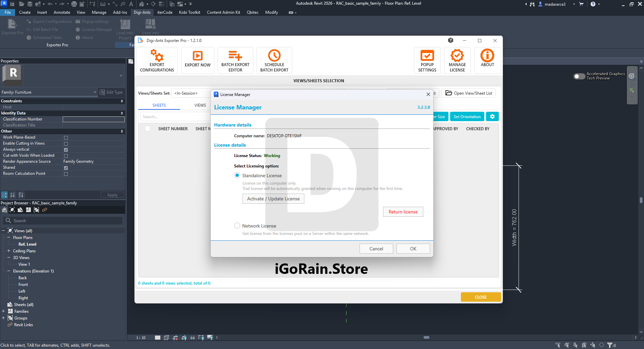Select the VIEWS tab
This screenshot has height=349, width=644.
[200, 105]
